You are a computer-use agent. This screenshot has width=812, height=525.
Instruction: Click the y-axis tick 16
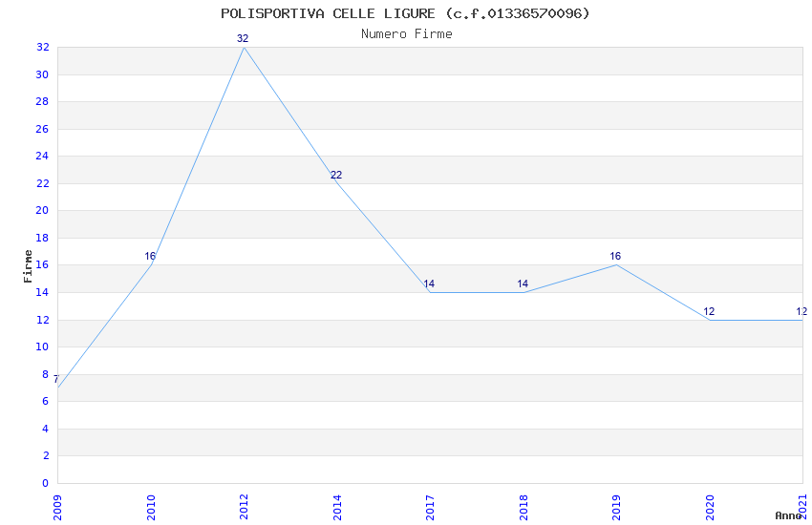point(42,264)
